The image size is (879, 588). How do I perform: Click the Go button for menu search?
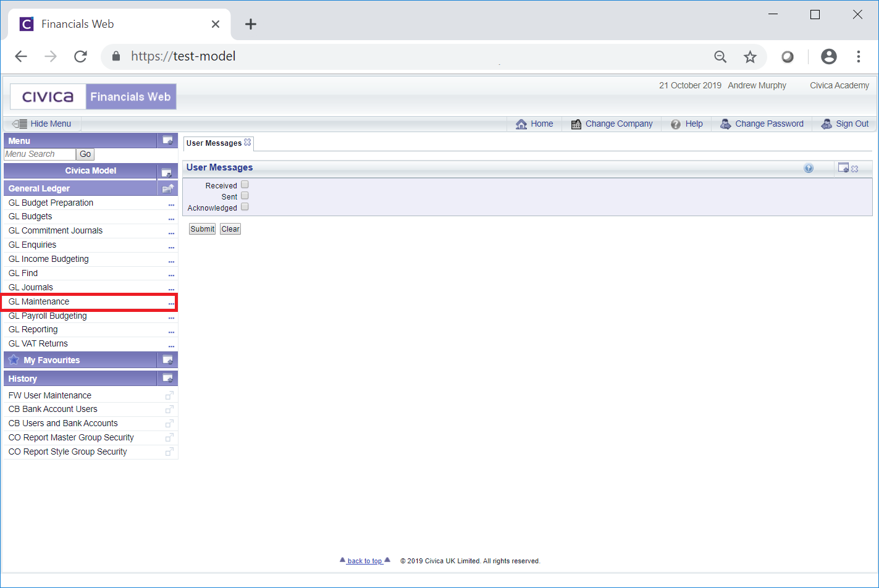(x=85, y=154)
